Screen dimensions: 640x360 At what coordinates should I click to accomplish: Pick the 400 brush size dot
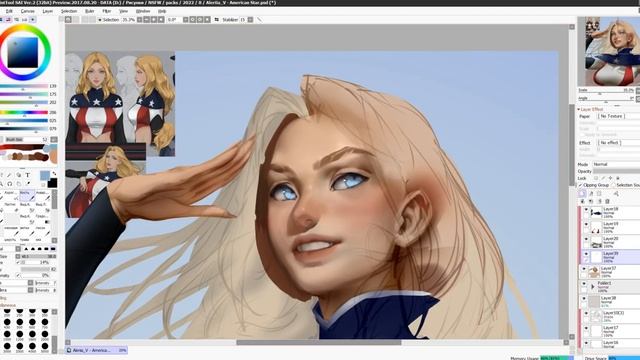(x=7, y=322)
